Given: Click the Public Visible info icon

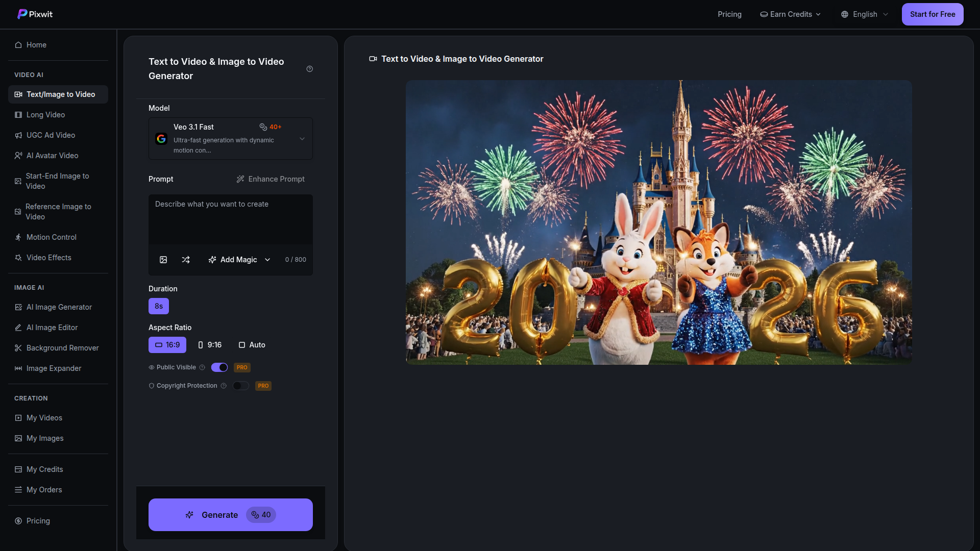Looking at the screenshot, I should 202,367.
